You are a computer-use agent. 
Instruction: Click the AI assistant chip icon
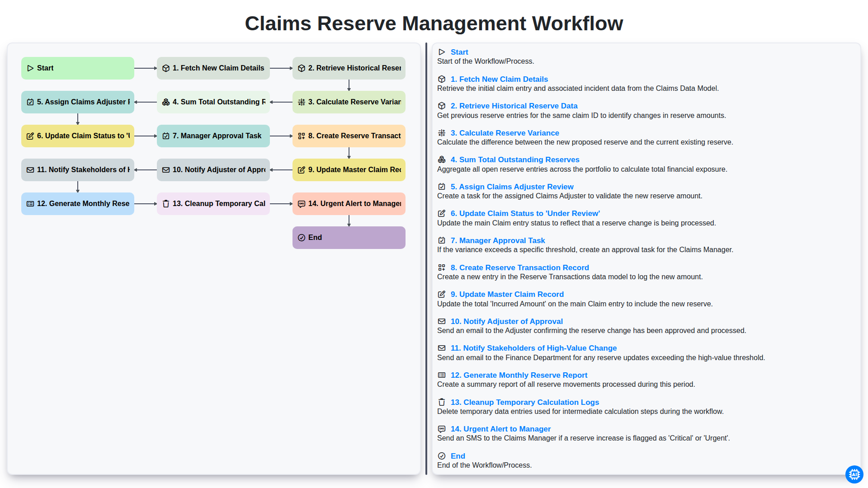coord(854,474)
